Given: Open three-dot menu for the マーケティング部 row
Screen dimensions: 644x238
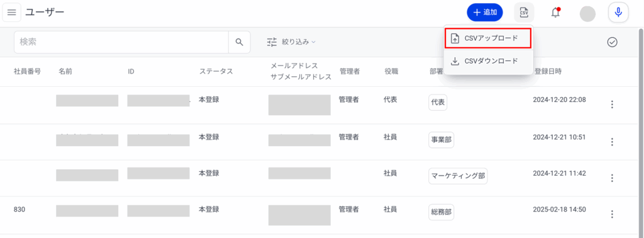Looking at the screenshot, I should (612, 178).
